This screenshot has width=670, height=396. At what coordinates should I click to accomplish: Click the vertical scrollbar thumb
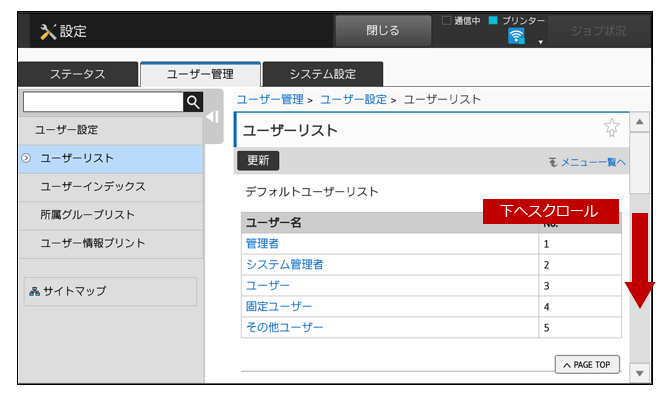pos(640,163)
